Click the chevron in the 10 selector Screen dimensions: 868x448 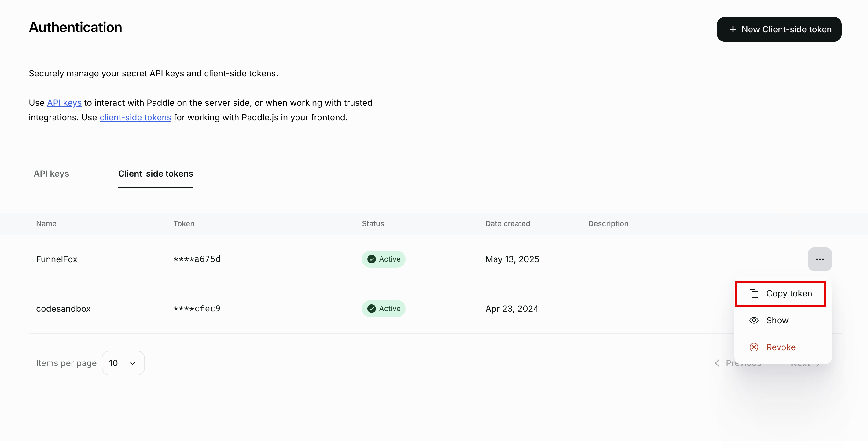[x=132, y=363]
